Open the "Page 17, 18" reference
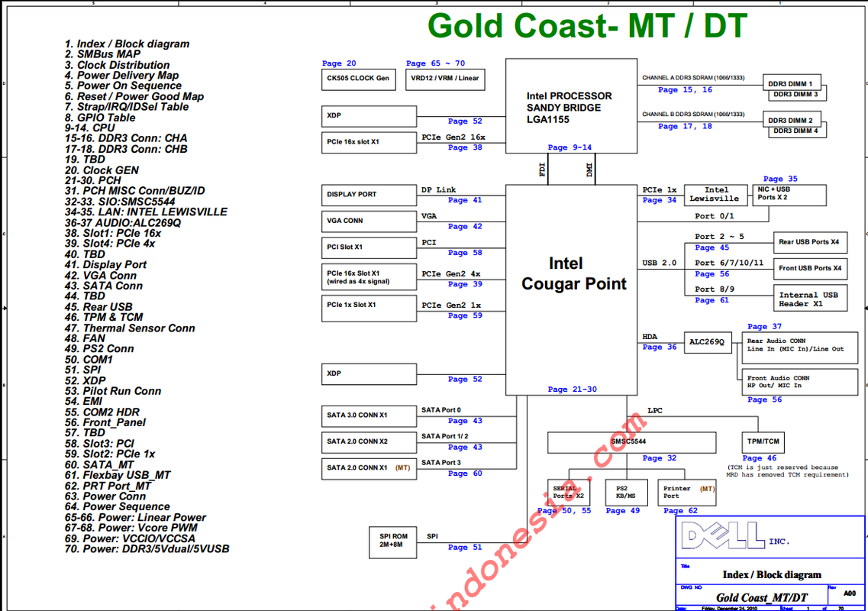Viewport: 868px width, 611px height. coord(685,126)
